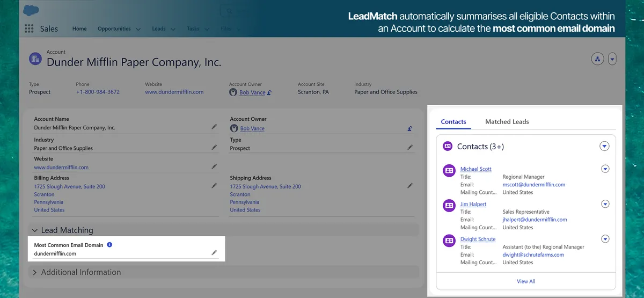Click dwight@schrutefarms.com email link

(x=533, y=255)
